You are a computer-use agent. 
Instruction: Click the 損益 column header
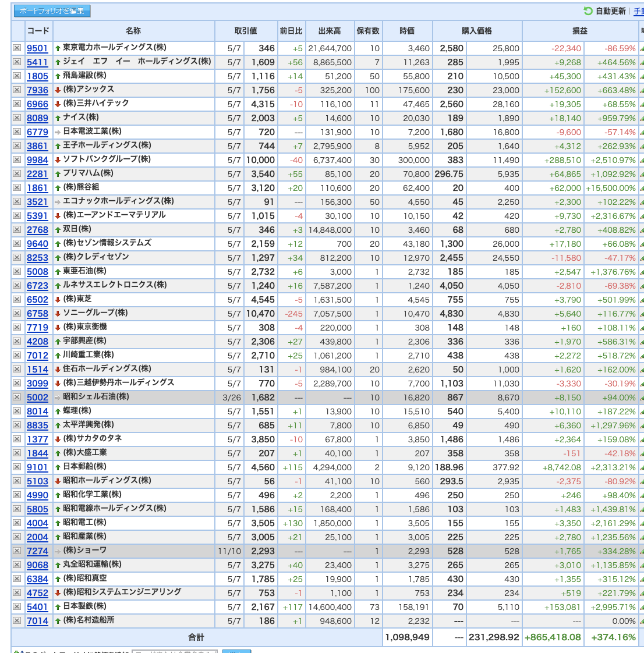coord(580,31)
